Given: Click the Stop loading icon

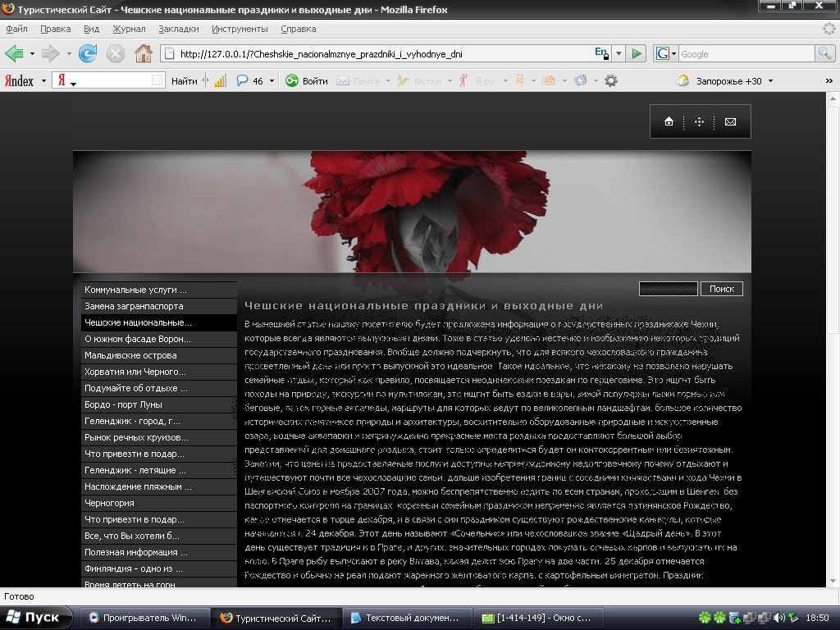Looking at the screenshot, I should (115, 53).
